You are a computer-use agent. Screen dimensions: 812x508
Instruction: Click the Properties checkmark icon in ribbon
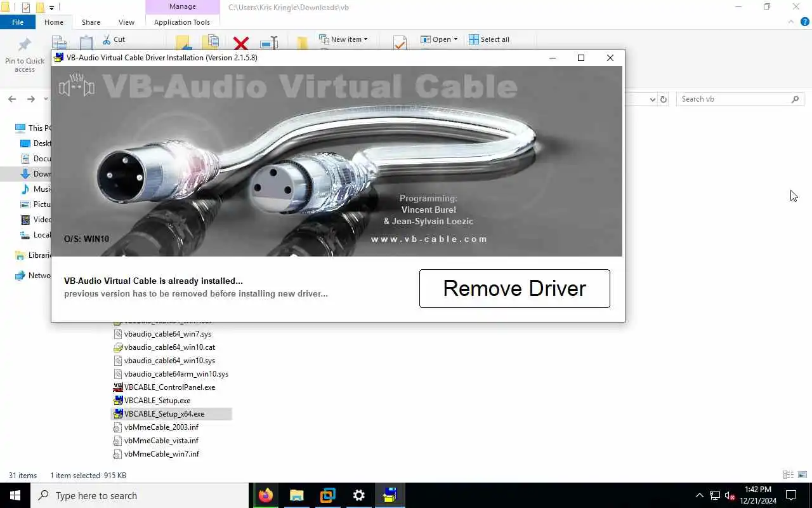pyautogui.click(x=400, y=43)
